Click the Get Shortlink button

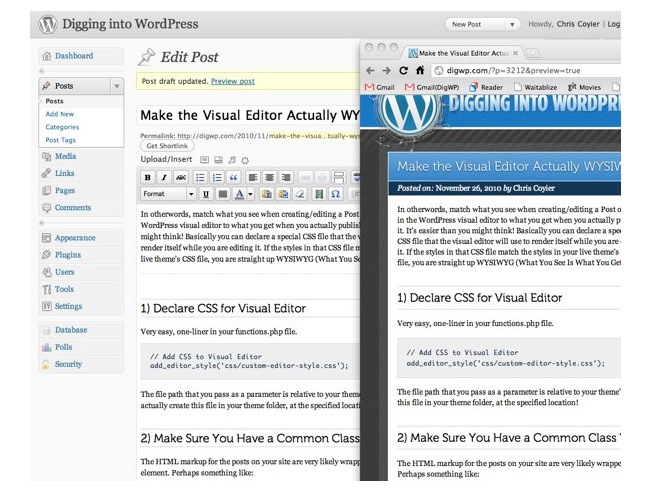(170, 145)
